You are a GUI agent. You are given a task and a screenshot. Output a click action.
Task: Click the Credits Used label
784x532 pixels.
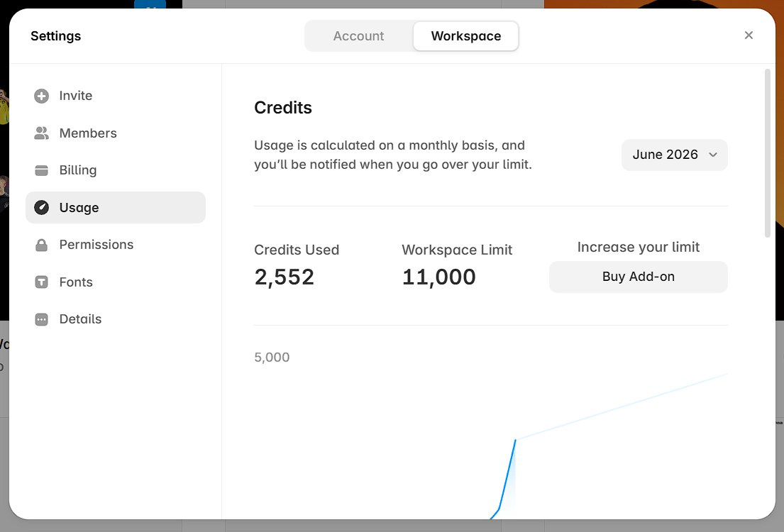(297, 250)
